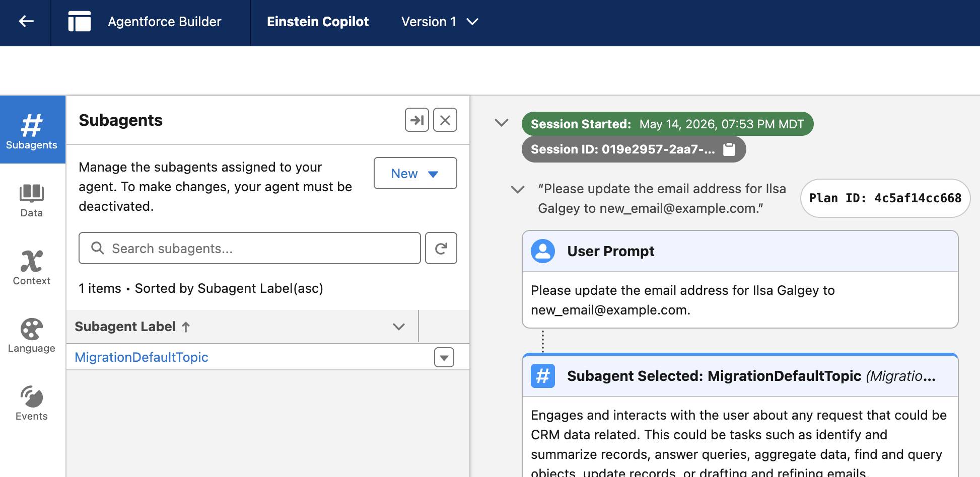Collapse the email update prompt plan
This screenshot has width=980, height=477.
tap(518, 189)
